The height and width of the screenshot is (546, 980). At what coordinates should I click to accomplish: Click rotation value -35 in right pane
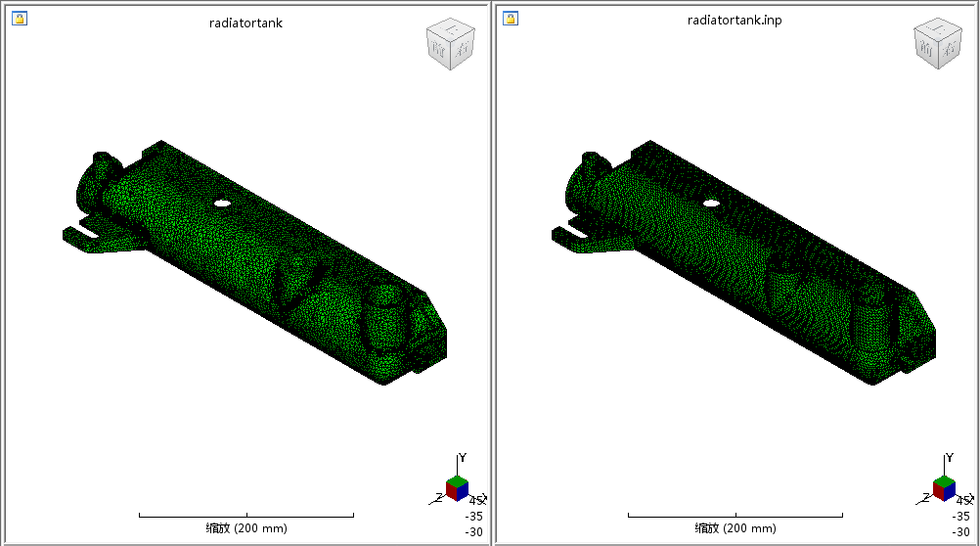(960, 517)
